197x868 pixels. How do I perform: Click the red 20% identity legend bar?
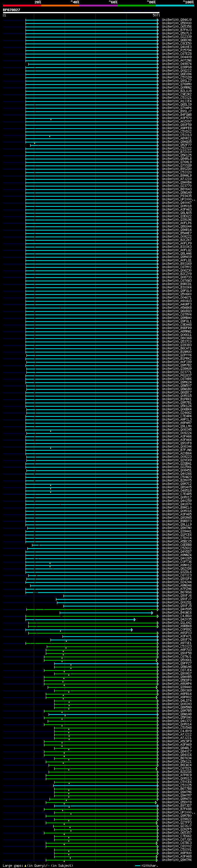click(22, 6)
